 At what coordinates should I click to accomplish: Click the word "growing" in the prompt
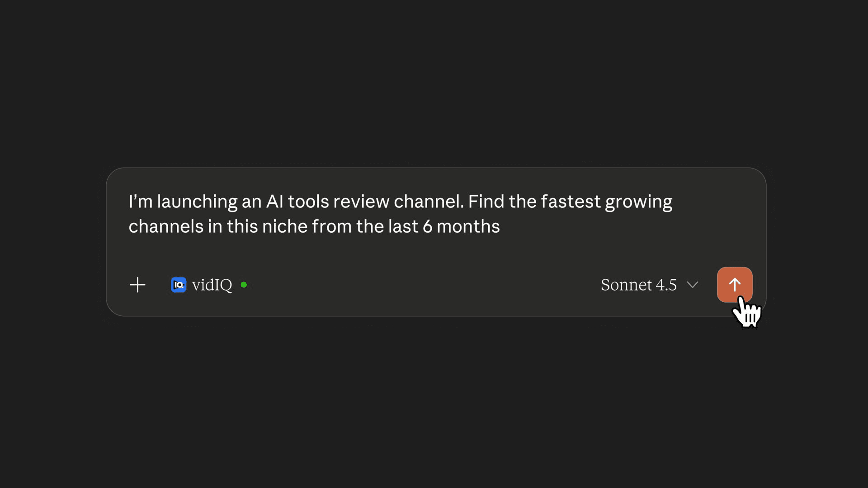click(x=638, y=202)
